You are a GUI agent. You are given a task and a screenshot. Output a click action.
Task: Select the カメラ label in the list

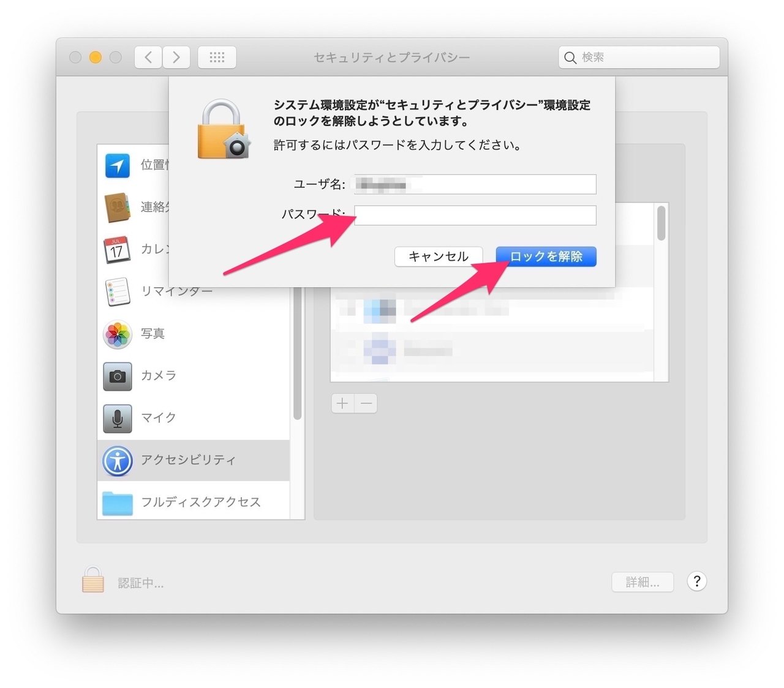(159, 375)
